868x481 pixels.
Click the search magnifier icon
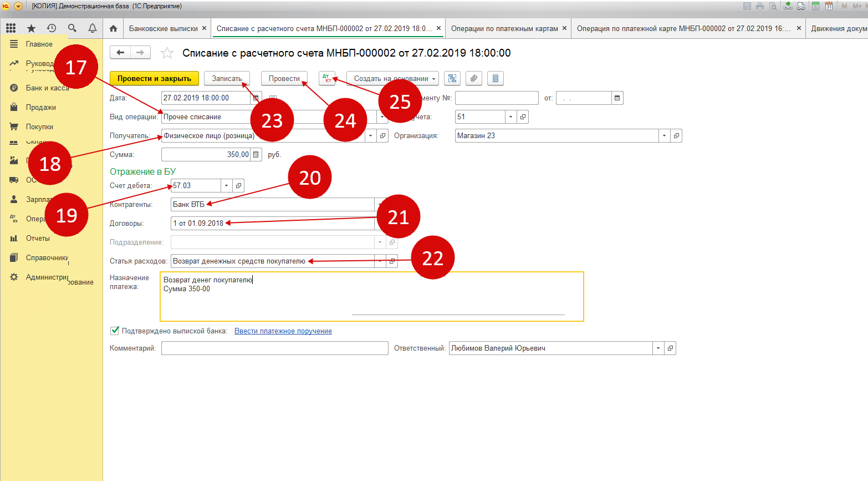tap(72, 28)
